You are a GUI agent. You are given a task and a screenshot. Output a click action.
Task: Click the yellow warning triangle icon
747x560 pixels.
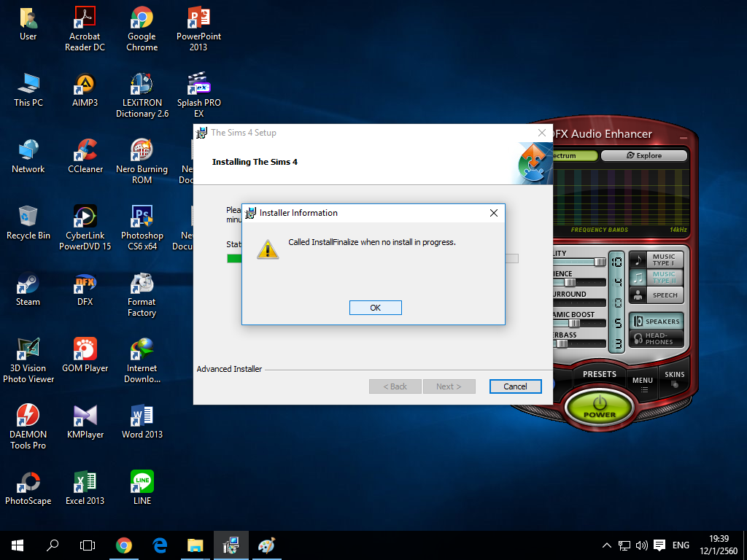(x=267, y=249)
